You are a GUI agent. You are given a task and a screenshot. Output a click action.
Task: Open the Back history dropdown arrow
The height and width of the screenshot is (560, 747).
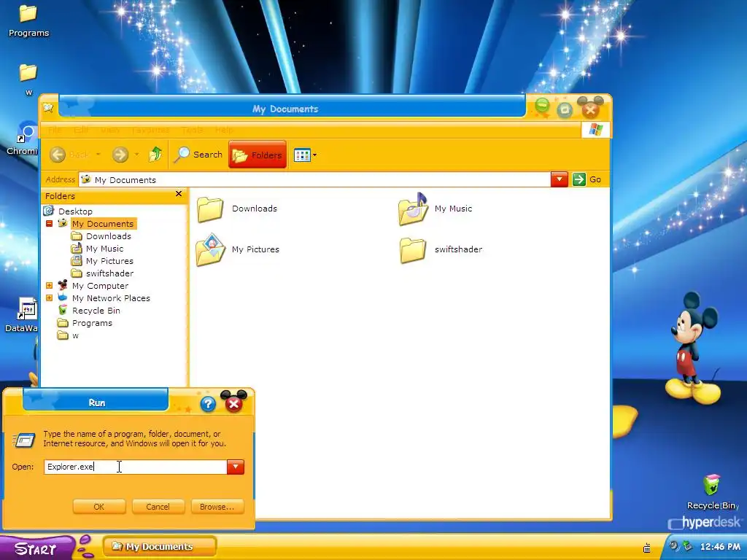pos(98,155)
